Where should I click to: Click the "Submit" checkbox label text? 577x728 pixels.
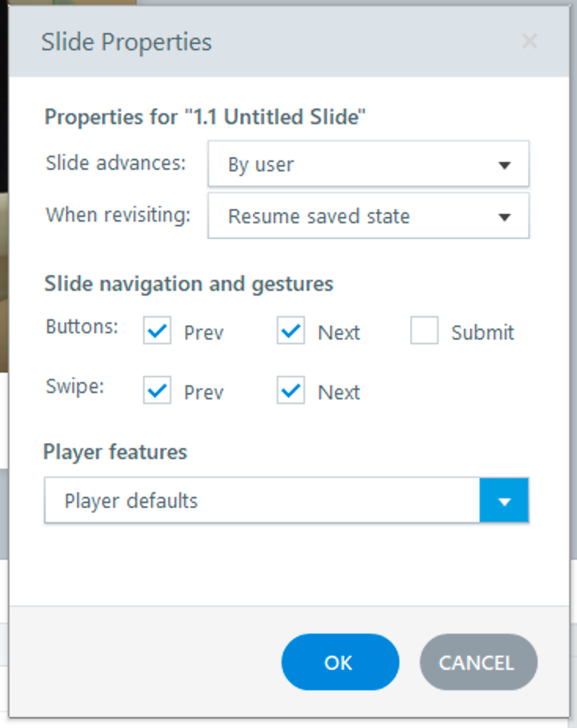[x=483, y=333]
